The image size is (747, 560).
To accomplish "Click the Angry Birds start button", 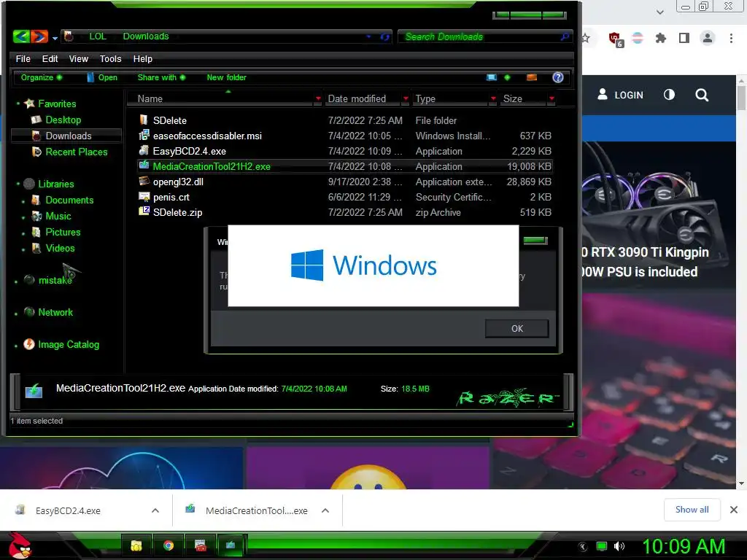I will 20,545.
